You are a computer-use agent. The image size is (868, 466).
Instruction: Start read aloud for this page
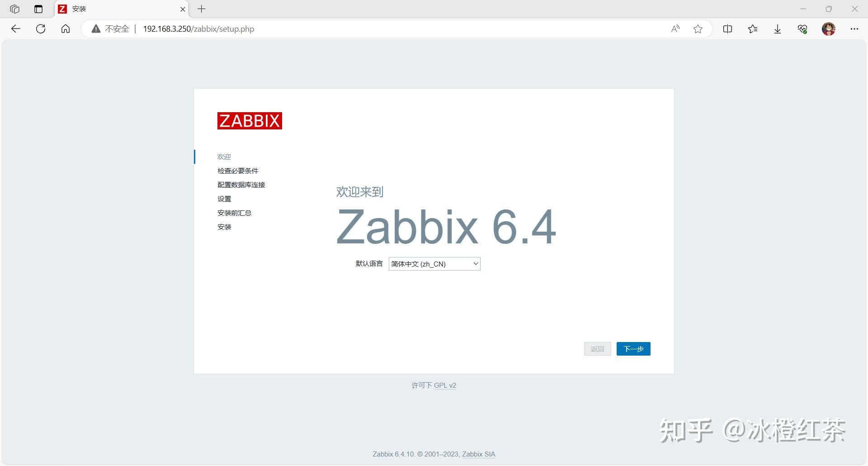tap(675, 29)
